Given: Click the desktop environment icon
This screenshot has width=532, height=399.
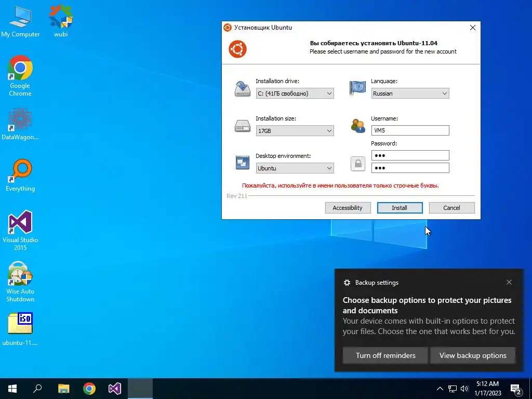Looking at the screenshot, I should point(242,163).
